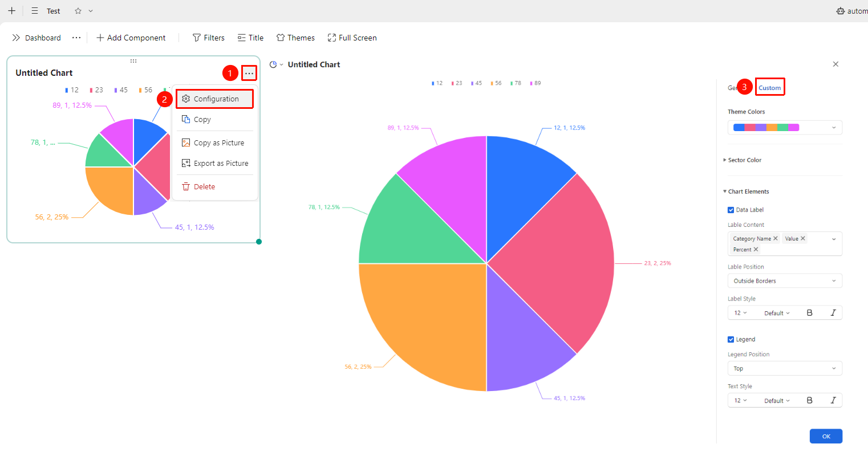Click the chart card's three-dot menu
The width and height of the screenshot is (868, 460).
(249, 73)
